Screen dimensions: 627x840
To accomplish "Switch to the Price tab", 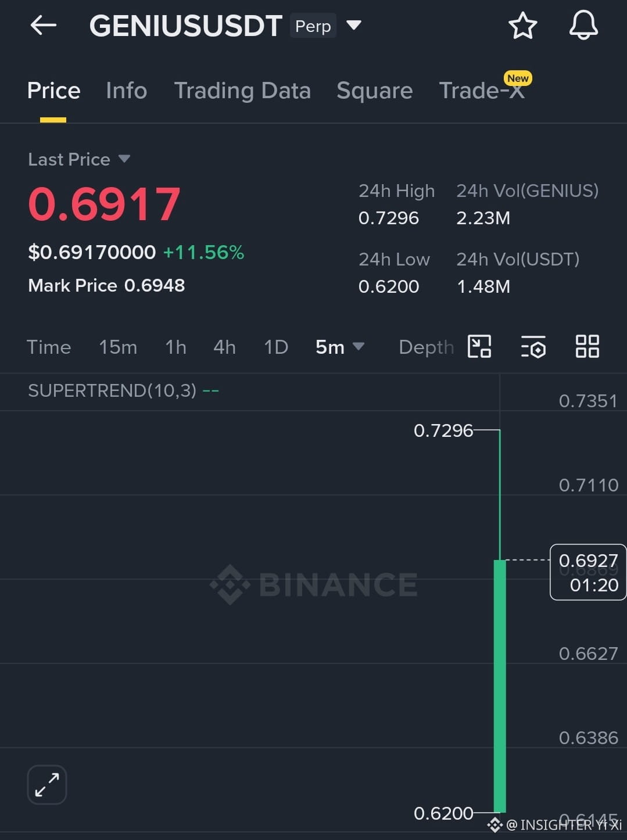I will pos(53,91).
